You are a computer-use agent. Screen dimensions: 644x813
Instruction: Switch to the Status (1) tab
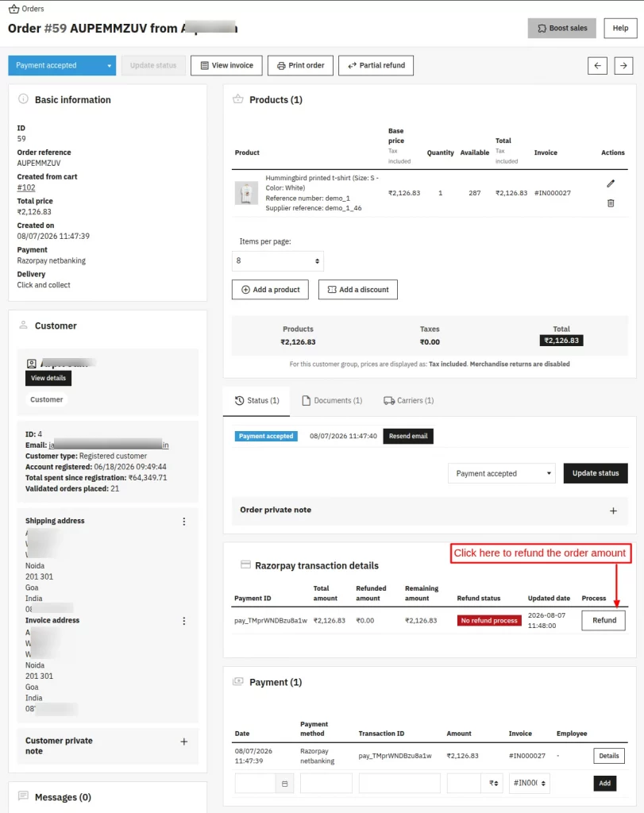[x=256, y=401]
